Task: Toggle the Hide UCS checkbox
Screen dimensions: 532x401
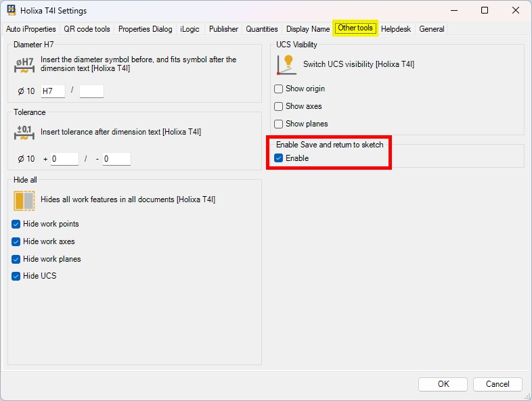Action: point(16,276)
